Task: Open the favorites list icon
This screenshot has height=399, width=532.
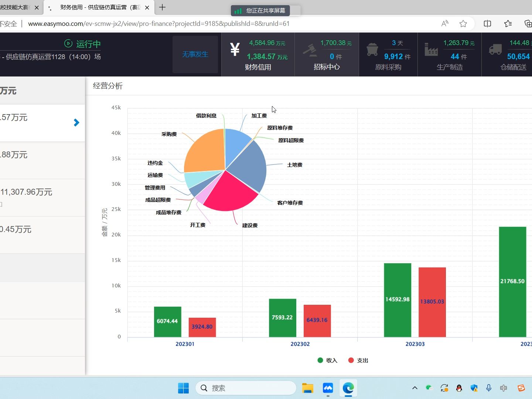Action: coord(508,24)
